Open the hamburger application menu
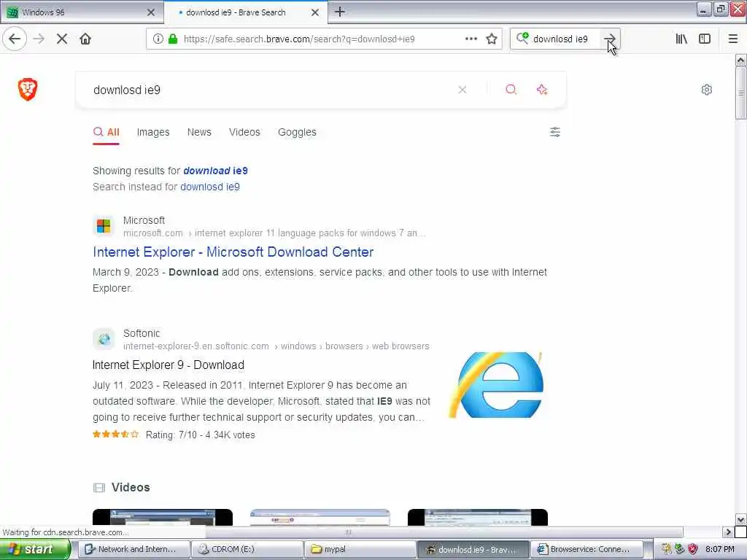This screenshot has height=560, width=747. [x=733, y=39]
